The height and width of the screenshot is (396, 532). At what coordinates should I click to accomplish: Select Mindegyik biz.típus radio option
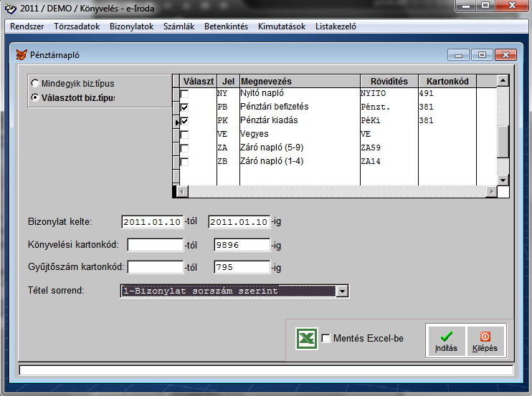35,84
